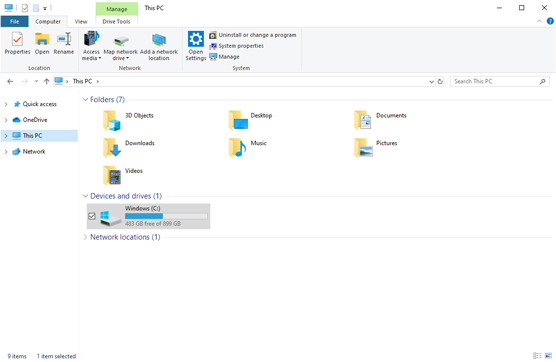Viewport: 556px width, 362px height.
Task: Click the "9 items" status text
Action: pyautogui.click(x=17, y=356)
